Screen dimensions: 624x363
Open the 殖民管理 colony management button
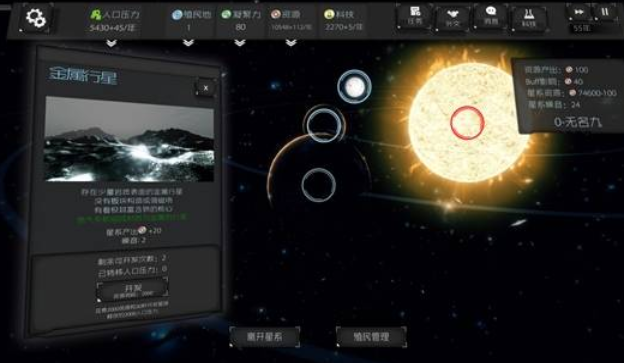pos(371,337)
